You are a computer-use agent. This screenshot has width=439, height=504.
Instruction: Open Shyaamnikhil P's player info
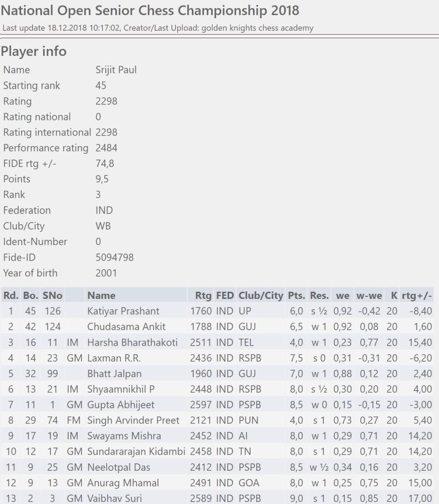click(x=120, y=389)
